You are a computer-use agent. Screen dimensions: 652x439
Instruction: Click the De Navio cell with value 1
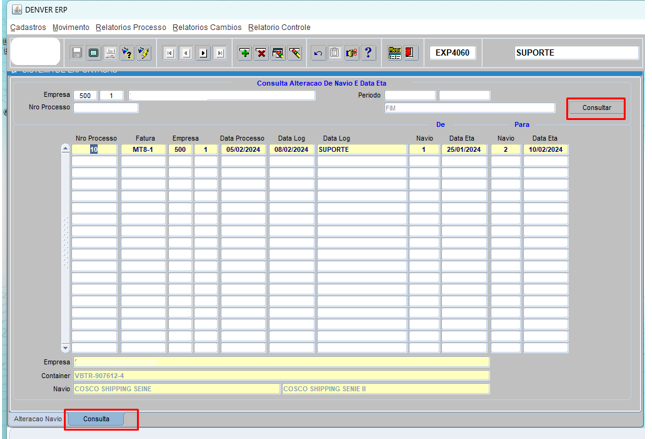pos(424,150)
